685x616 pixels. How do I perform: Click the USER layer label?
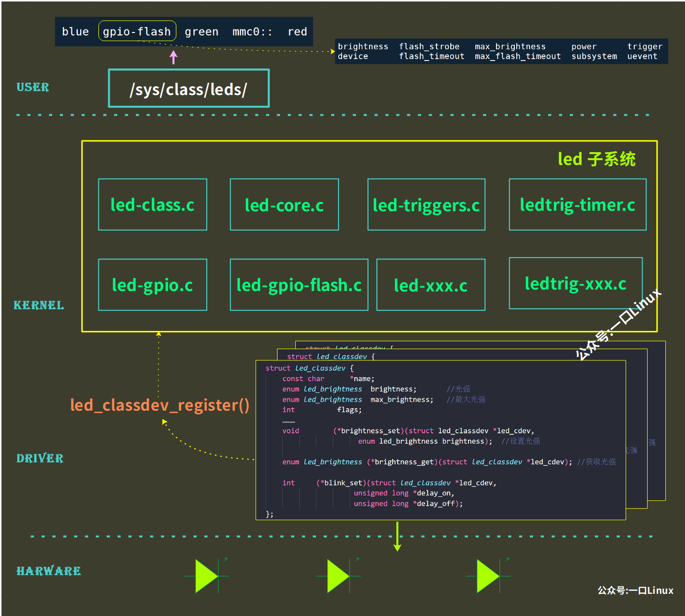33,87
